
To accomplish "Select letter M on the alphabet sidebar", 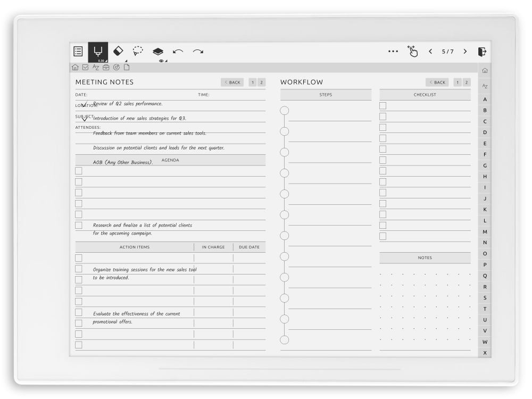I will (485, 231).
